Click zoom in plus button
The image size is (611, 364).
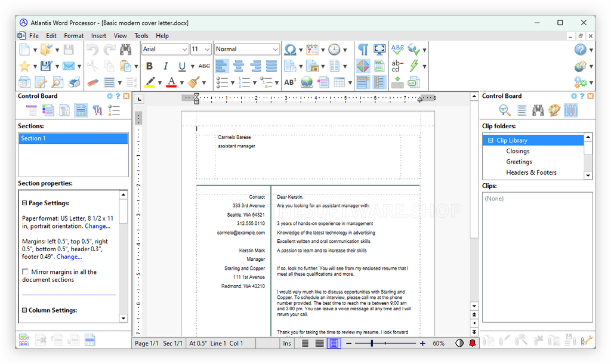tap(422, 343)
